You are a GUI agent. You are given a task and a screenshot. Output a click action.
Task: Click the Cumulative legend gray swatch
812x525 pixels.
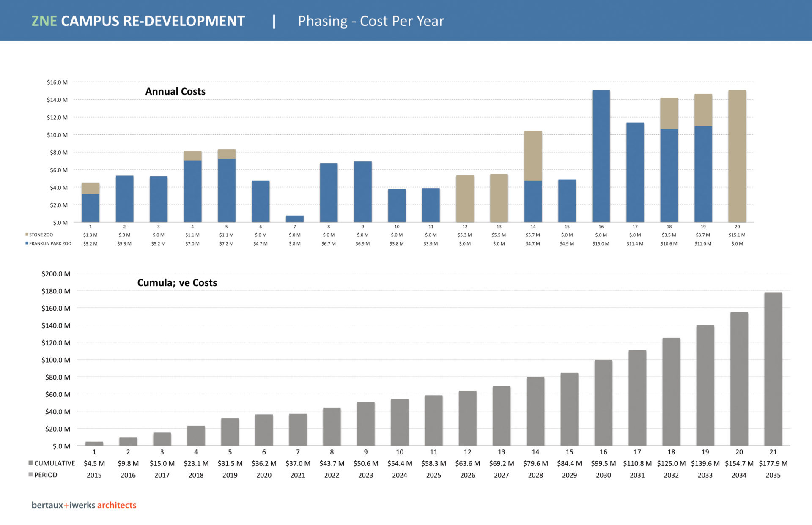pos(30,463)
